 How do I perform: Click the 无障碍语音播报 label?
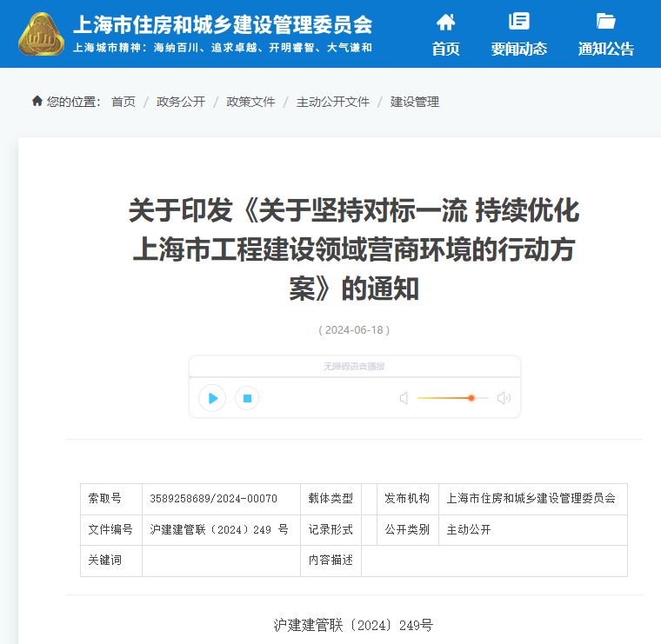(354, 367)
